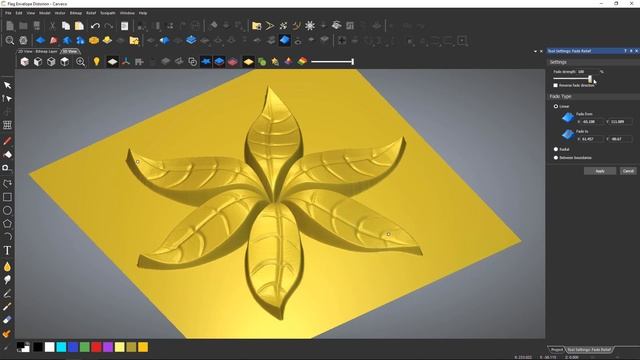Click the blue flat relief layer icon

[x=40, y=40]
